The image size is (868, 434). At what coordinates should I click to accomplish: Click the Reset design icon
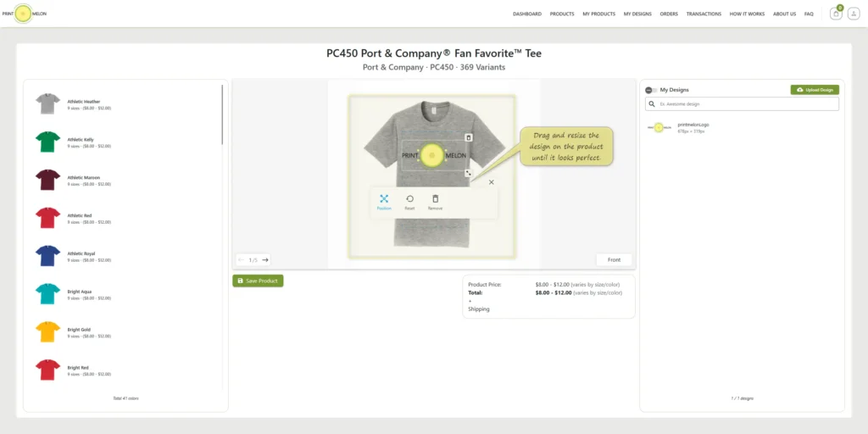point(409,198)
